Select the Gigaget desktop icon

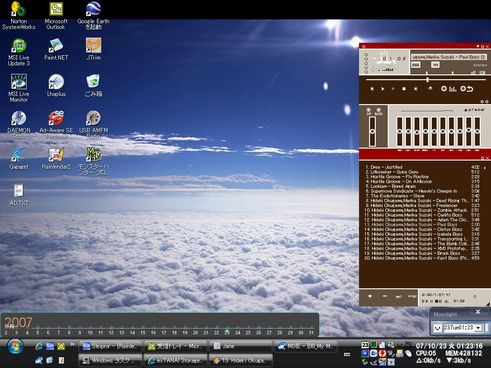click(19, 158)
